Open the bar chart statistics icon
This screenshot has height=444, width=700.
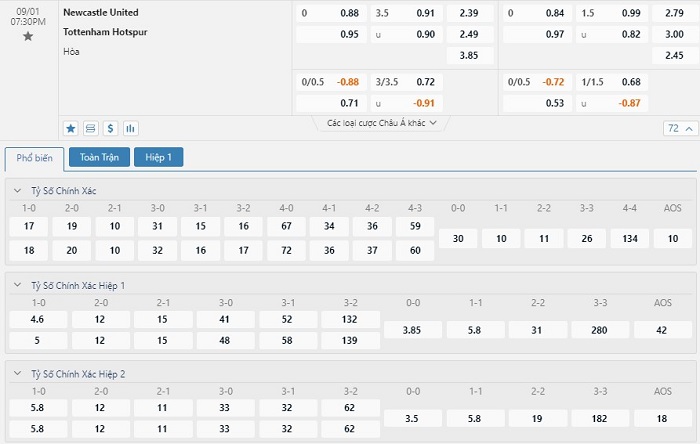tap(131, 128)
